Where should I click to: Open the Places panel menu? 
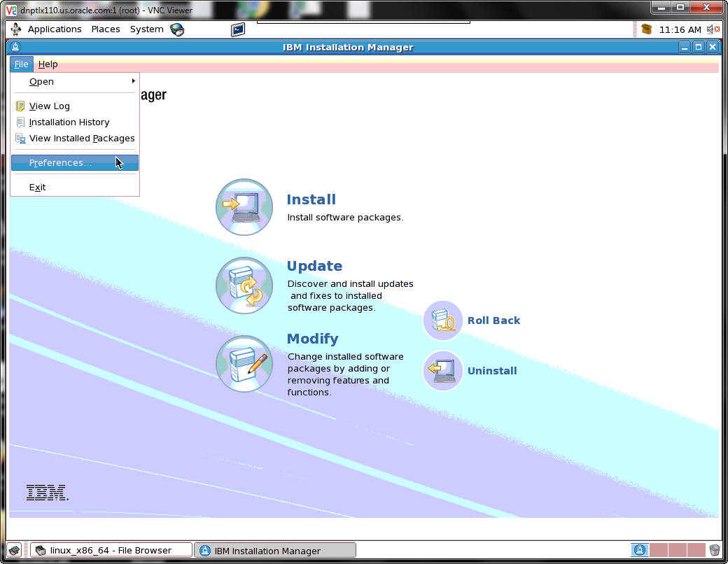(x=106, y=29)
